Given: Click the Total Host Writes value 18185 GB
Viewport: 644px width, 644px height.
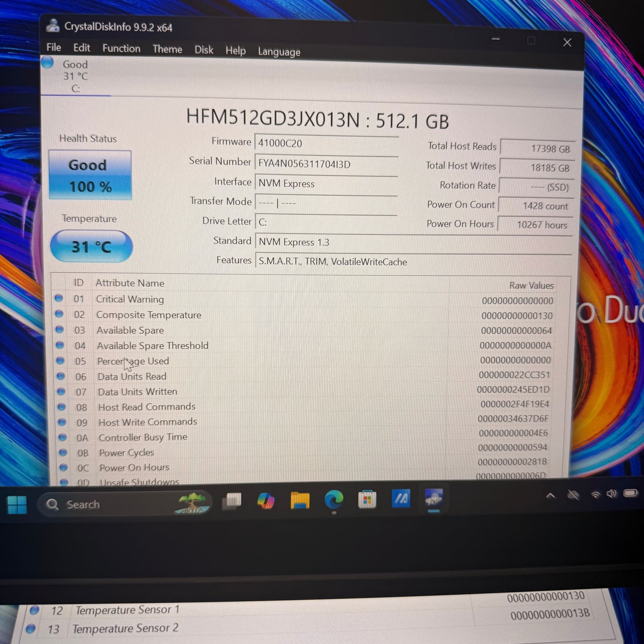Looking at the screenshot, I should (537, 168).
